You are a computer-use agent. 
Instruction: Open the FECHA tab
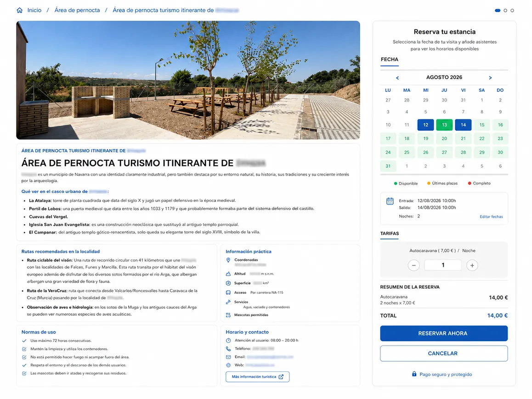pos(390,59)
